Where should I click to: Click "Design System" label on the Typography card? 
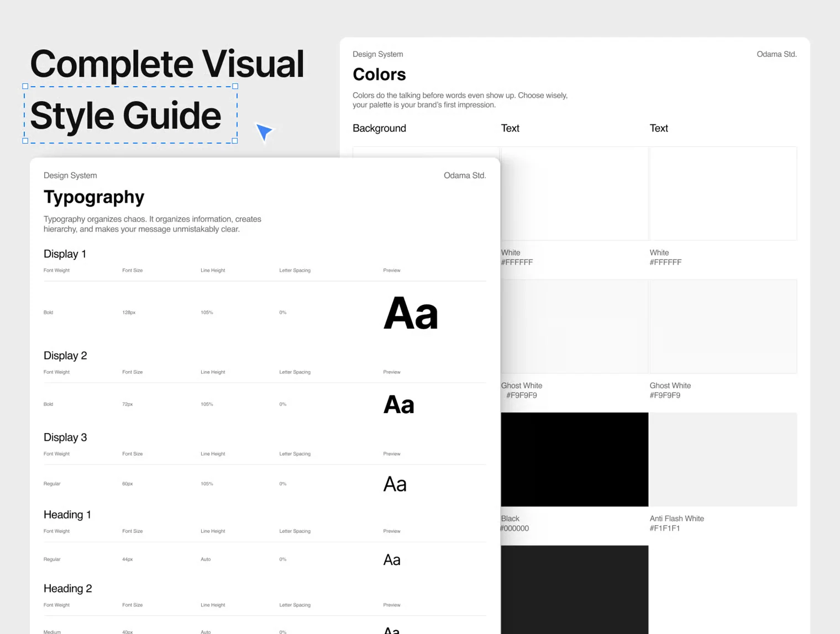tap(70, 176)
